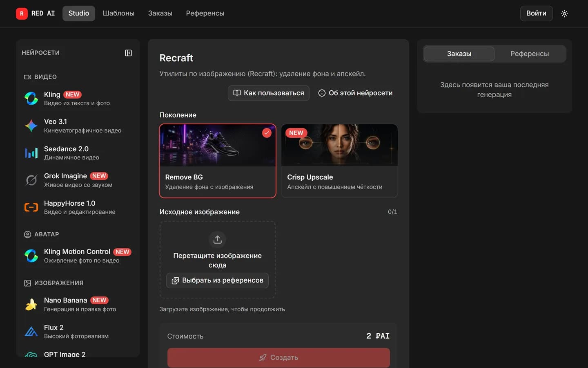Select the Crisp Upscale generation card

pyautogui.click(x=339, y=161)
